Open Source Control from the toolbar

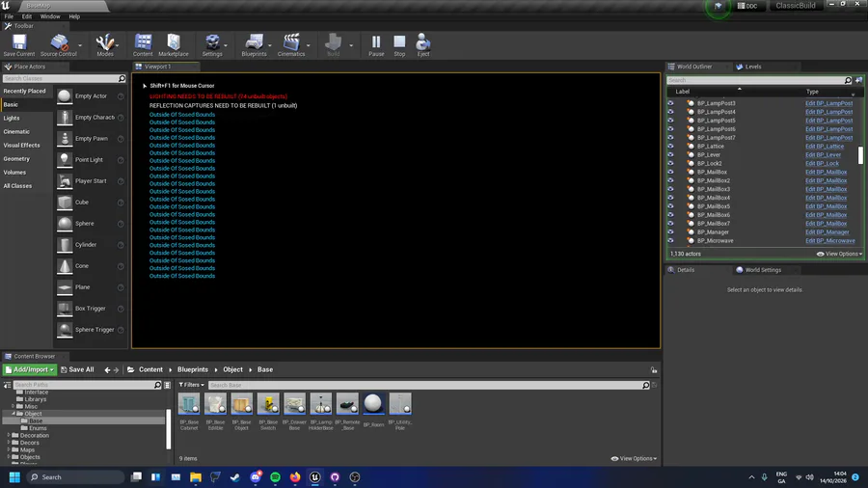pos(58,44)
